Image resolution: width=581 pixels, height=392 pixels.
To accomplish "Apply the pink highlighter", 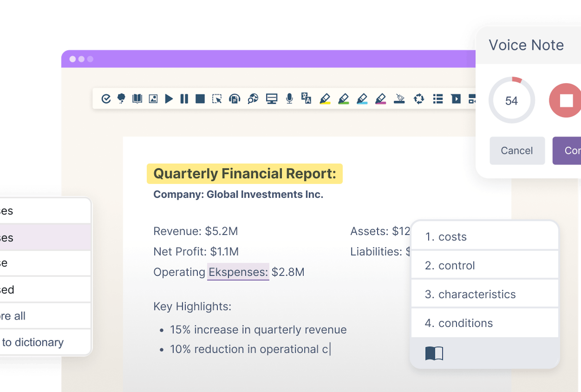I will tap(381, 99).
